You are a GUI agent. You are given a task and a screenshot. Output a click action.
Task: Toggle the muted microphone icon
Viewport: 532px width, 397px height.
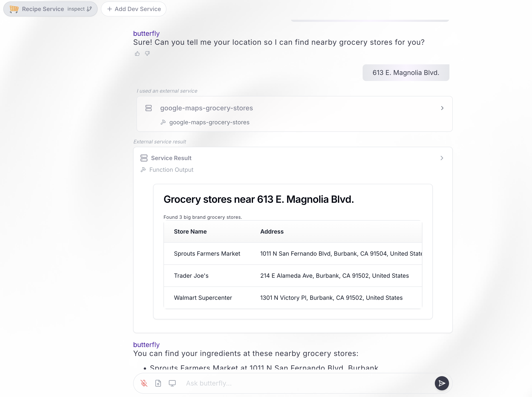pos(144,383)
